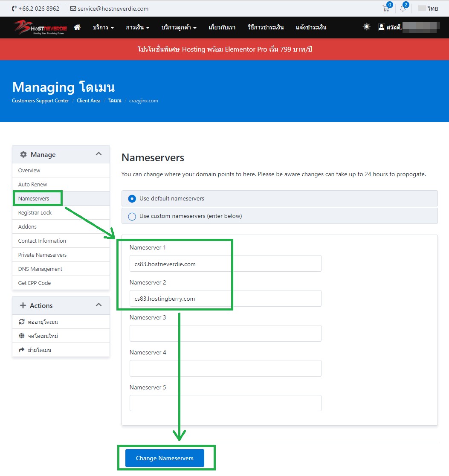The width and height of the screenshot is (449, 476).
Task: Select Registrar Lock from Manage menu
Action: pyautogui.click(x=35, y=212)
